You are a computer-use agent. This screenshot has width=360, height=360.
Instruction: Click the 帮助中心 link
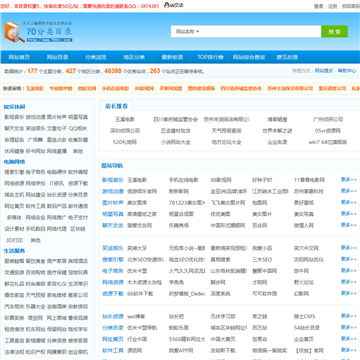coord(347,71)
